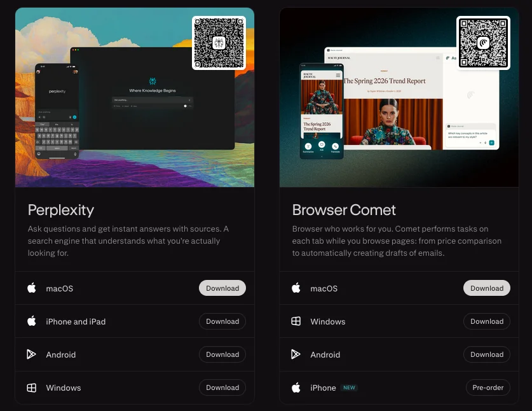Click the Browser Comet QR code
This screenshot has height=411, width=532.
pyautogui.click(x=483, y=43)
